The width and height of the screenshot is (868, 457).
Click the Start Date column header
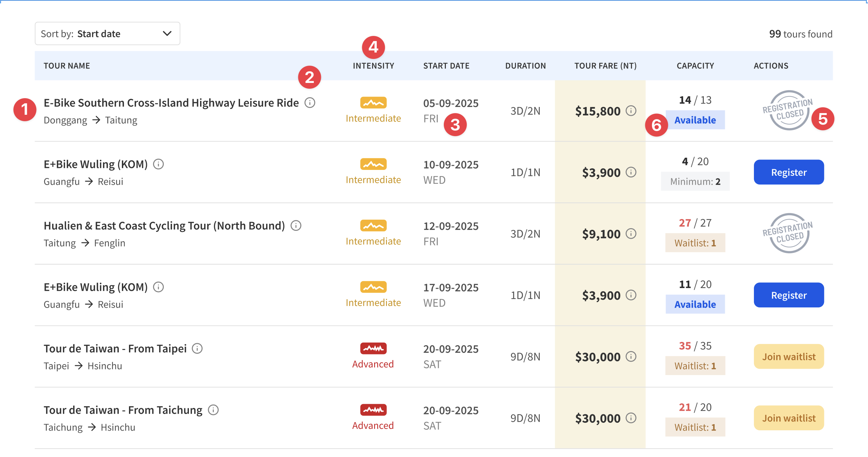[x=446, y=66]
